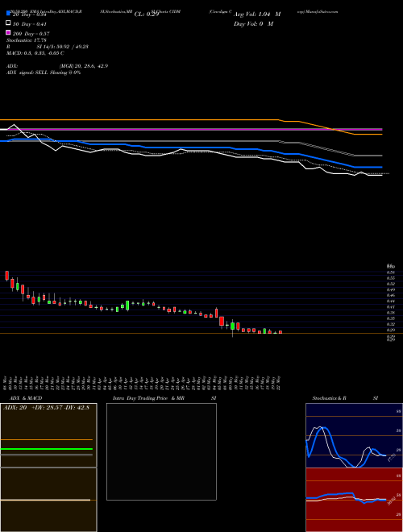Select the '50 Day = 0.41' legend text
The image size is (403, 532).
tap(30, 24)
